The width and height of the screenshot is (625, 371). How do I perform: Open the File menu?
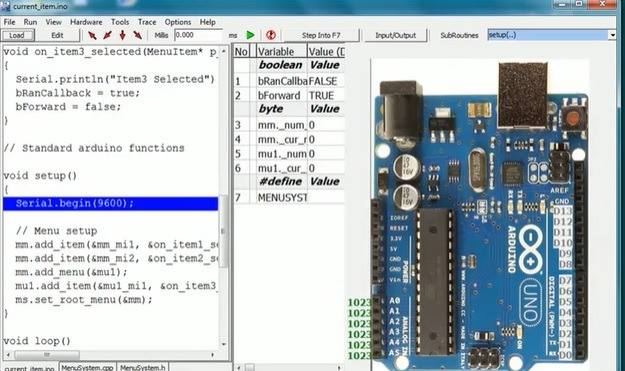(x=9, y=22)
